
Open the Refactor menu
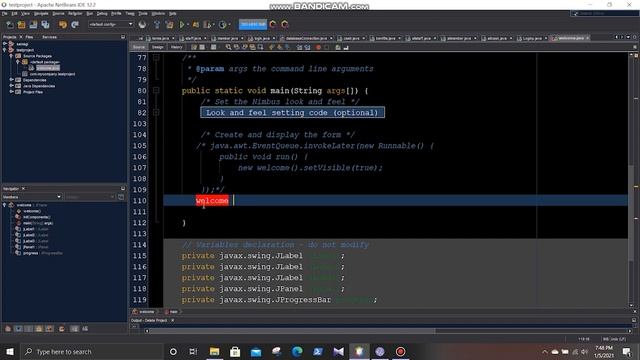(75, 13)
